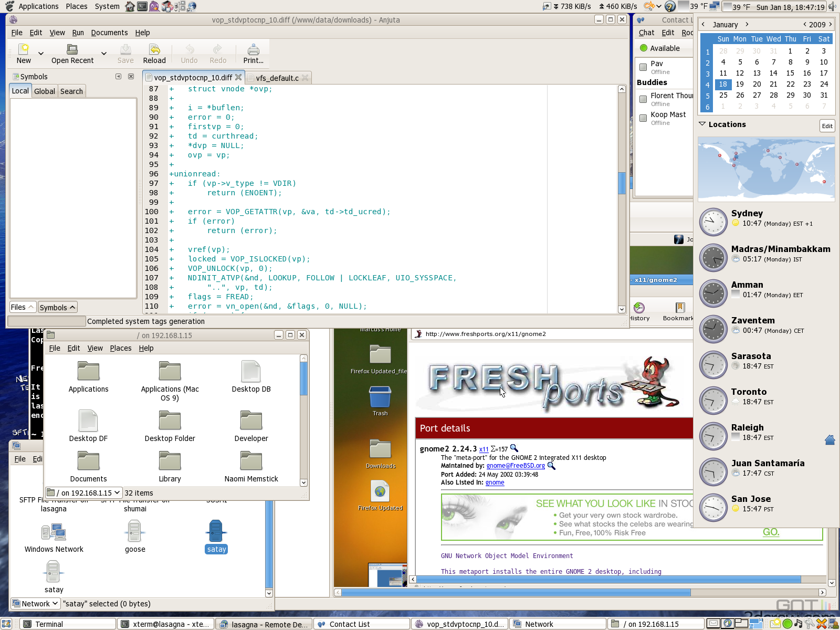
Task: Click the New file icon in Anjuta
Action: coord(24,50)
